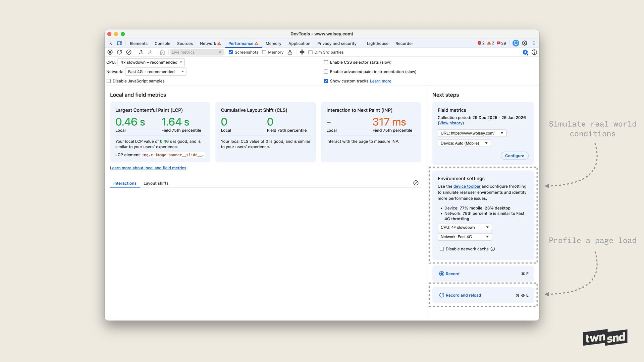
Task: Open CPU 4× slowdown recommended dropdown
Action: point(151,62)
